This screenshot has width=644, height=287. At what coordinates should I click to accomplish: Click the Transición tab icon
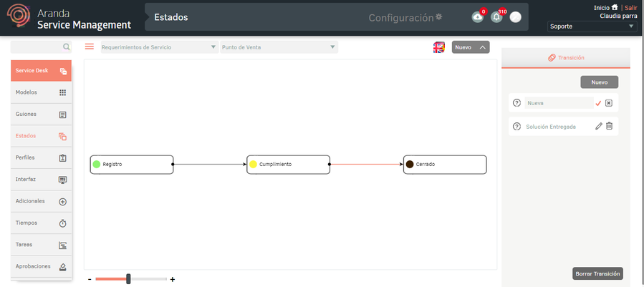point(552,58)
